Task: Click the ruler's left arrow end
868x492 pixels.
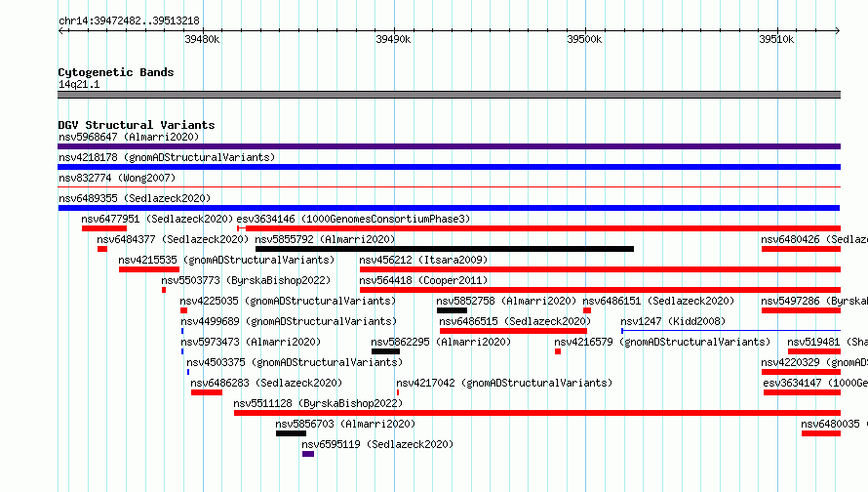Action: pyautogui.click(x=61, y=30)
